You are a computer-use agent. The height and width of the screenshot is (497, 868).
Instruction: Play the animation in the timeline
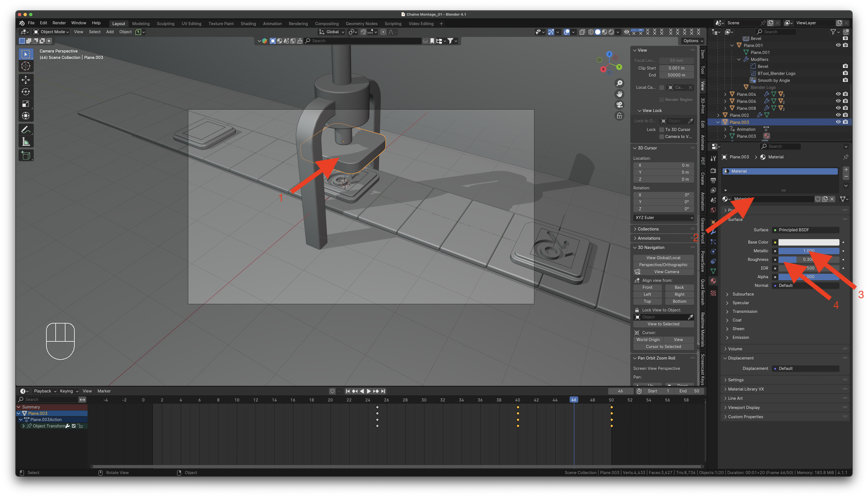369,391
